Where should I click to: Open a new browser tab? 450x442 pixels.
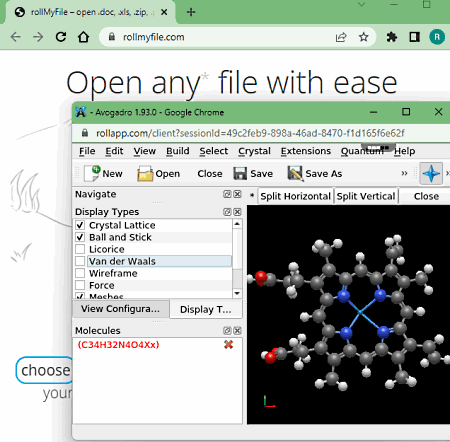pos(191,12)
